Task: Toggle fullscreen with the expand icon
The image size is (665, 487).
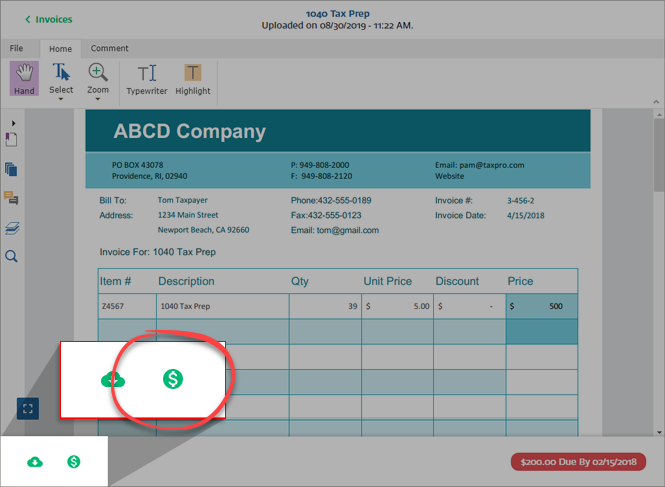Action: [28, 409]
